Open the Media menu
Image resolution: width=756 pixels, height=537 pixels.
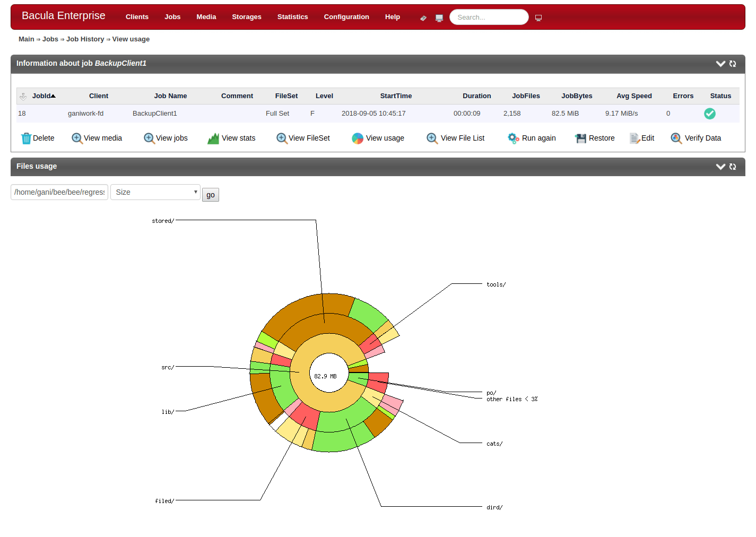tap(206, 17)
